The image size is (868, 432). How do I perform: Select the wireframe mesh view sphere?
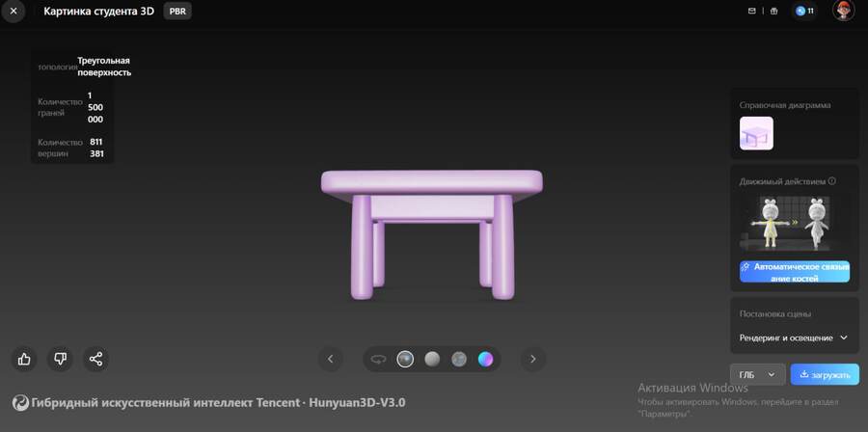(x=459, y=359)
